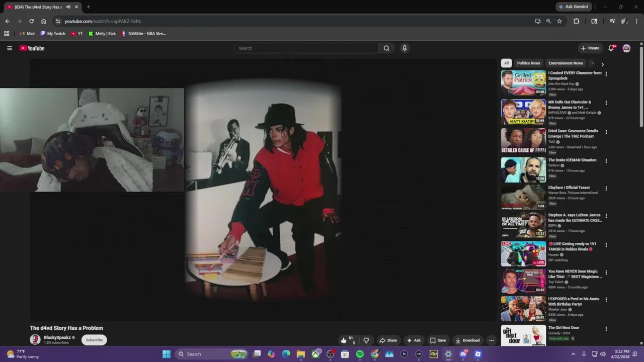644x362 pixels.
Task: Start voice search with the microphone icon
Action: (x=405, y=48)
